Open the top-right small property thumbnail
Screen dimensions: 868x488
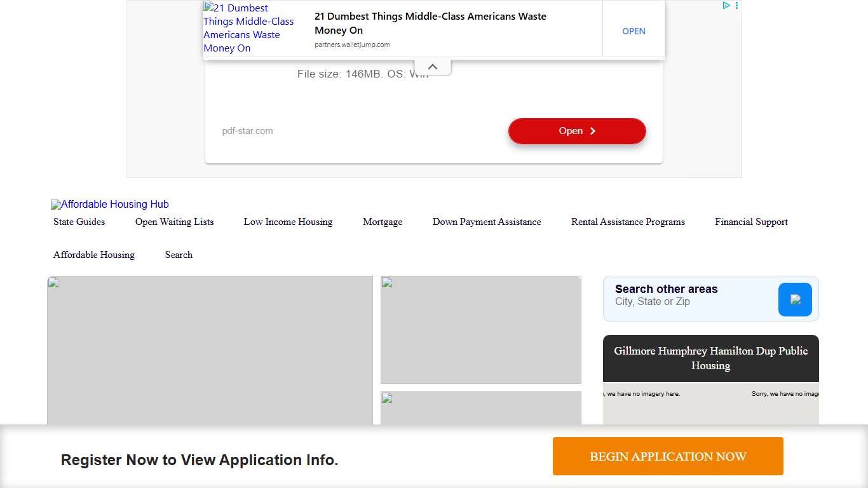click(480, 329)
